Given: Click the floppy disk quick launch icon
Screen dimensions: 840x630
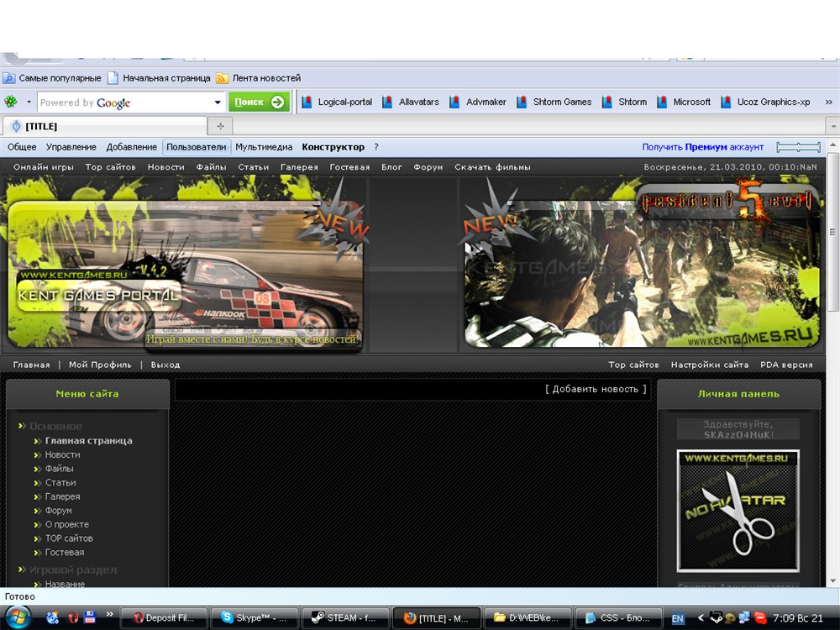Looking at the screenshot, I should pyautogui.click(x=90, y=617).
